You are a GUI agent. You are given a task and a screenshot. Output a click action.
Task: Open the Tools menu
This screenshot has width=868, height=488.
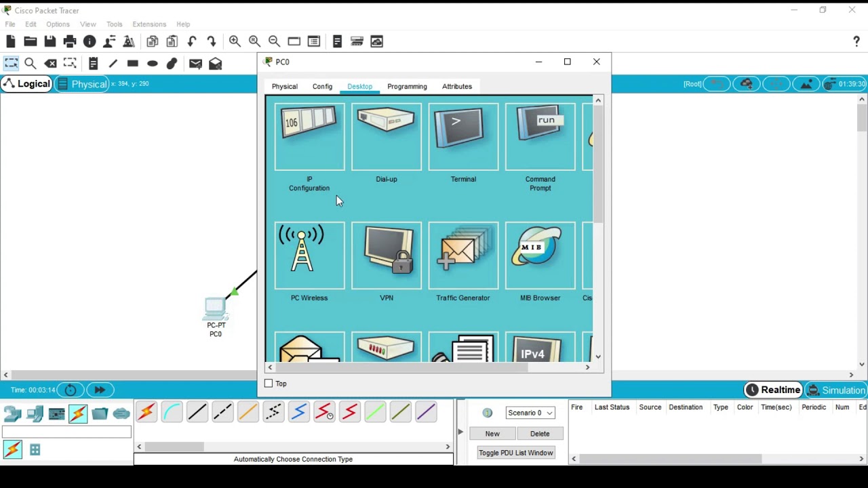coord(114,24)
